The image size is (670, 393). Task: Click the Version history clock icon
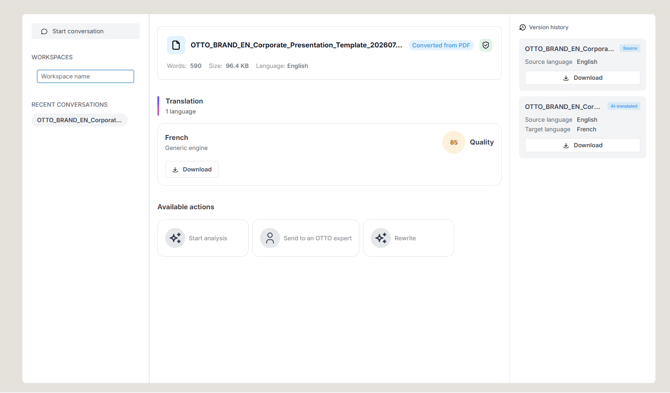pos(523,27)
